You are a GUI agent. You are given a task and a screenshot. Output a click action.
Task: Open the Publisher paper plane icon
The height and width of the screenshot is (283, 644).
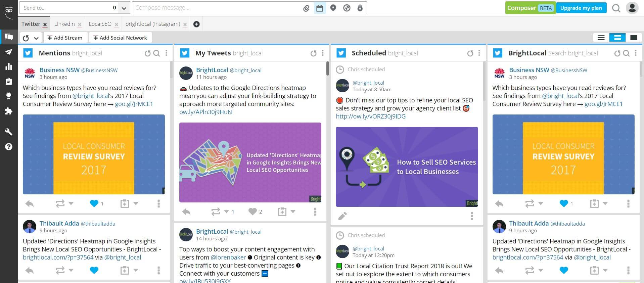click(9, 52)
